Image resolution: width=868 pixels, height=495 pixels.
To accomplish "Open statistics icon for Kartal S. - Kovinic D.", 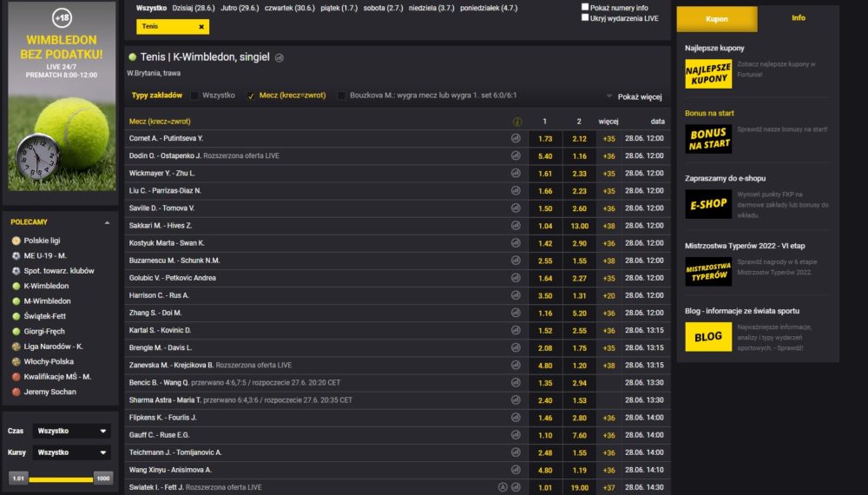I will [516, 330].
